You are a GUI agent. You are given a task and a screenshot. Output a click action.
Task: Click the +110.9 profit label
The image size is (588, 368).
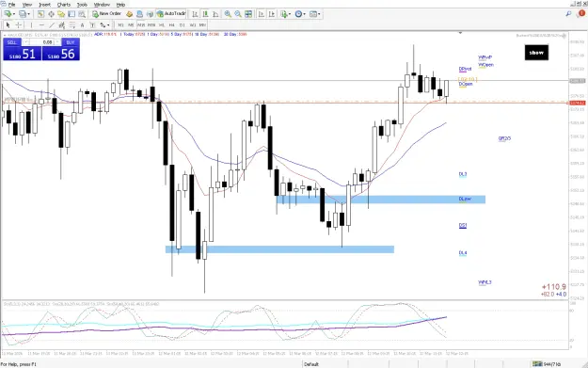pyautogui.click(x=554, y=287)
